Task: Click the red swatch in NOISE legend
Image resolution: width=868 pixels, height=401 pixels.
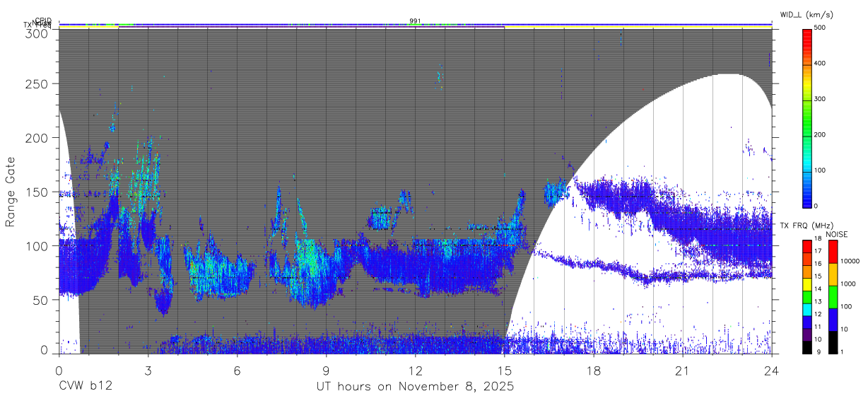Action: click(833, 252)
